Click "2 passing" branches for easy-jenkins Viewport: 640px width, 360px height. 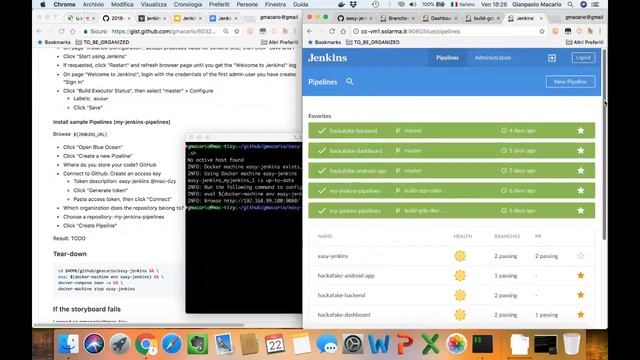(x=505, y=256)
